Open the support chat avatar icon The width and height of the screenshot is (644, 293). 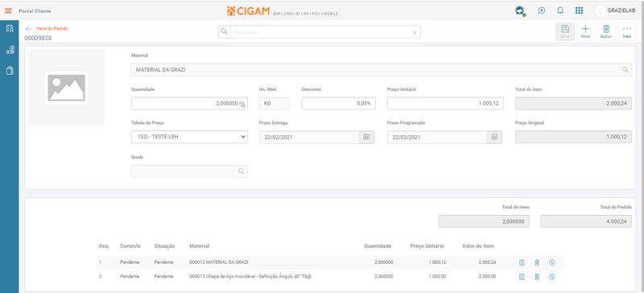(x=520, y=10)
